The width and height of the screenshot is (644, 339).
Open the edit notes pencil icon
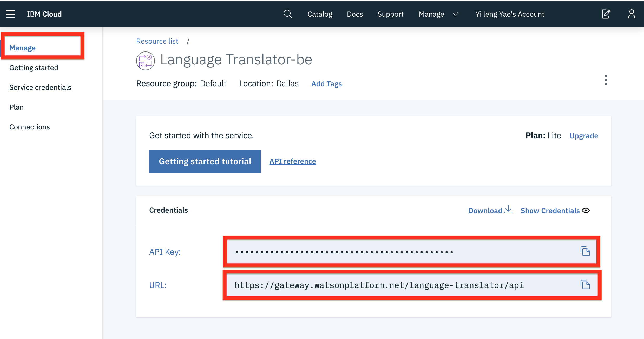pyautogui.click(x=606, y=14)
